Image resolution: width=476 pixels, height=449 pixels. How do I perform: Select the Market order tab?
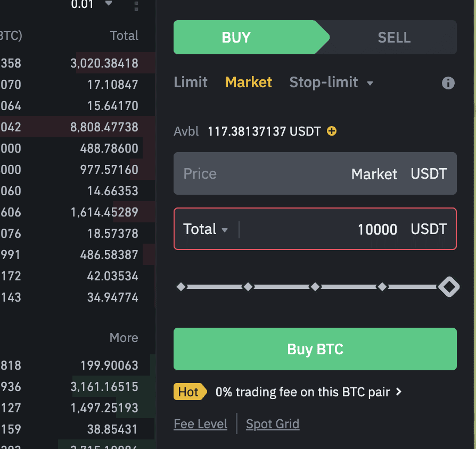click(249, 82)
